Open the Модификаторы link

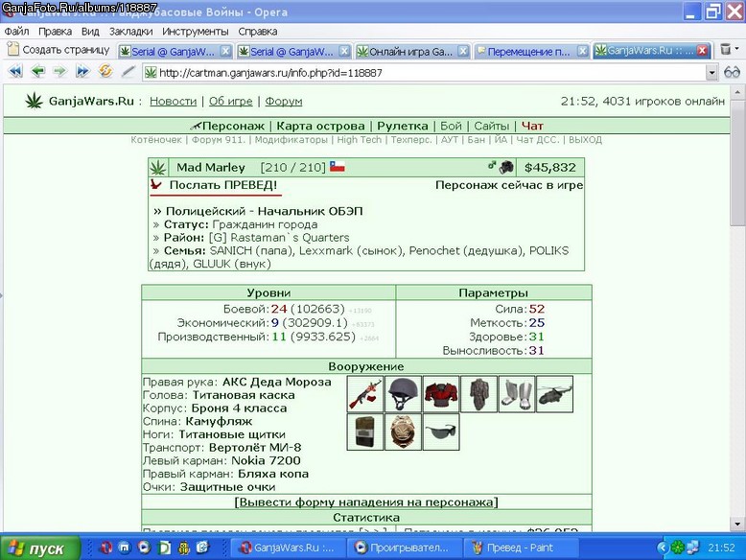click(x=291, y=139)
